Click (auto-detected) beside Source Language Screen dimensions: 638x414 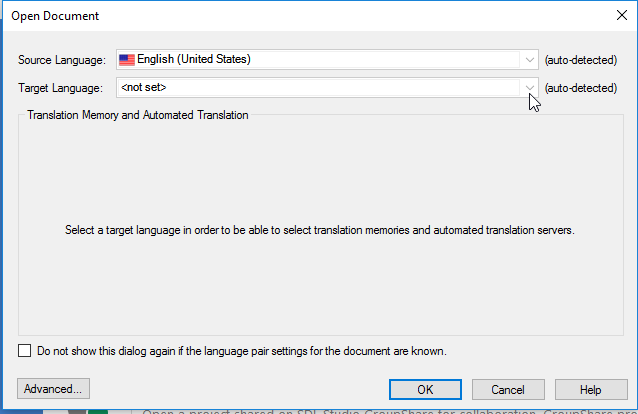click(581, 60)
